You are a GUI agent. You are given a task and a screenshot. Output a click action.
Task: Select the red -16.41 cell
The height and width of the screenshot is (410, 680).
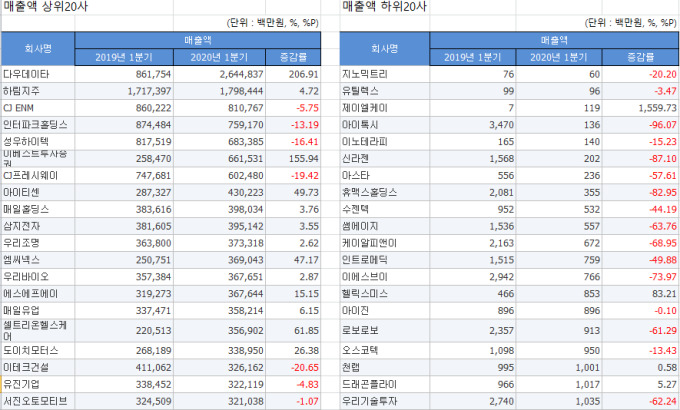[x=293, y=142]
